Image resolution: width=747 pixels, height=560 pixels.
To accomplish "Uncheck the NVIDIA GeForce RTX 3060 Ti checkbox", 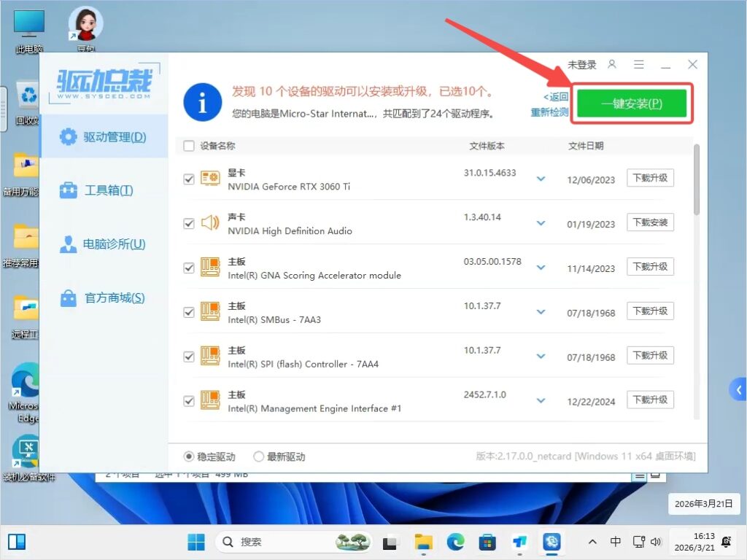I will pyautogui.click(x=189, y=179).
